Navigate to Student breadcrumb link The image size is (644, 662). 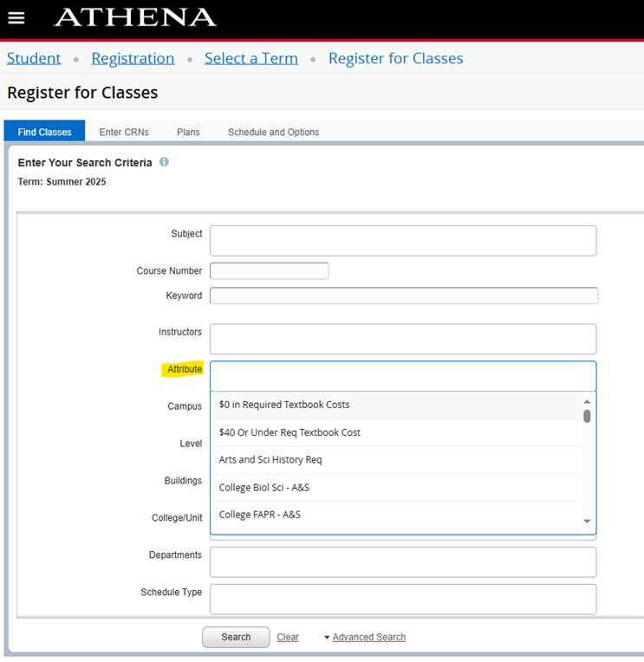[34, 58]
